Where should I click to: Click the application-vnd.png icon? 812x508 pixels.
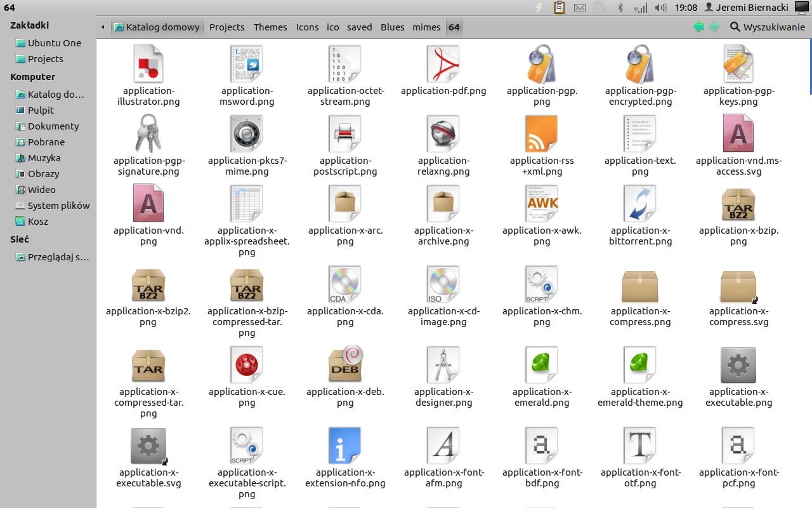tap(148, 203)
